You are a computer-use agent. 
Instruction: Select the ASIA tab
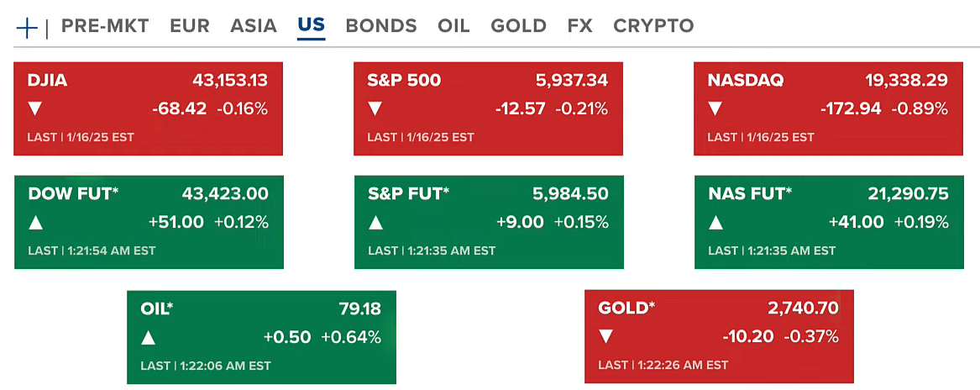pos(254,26)
